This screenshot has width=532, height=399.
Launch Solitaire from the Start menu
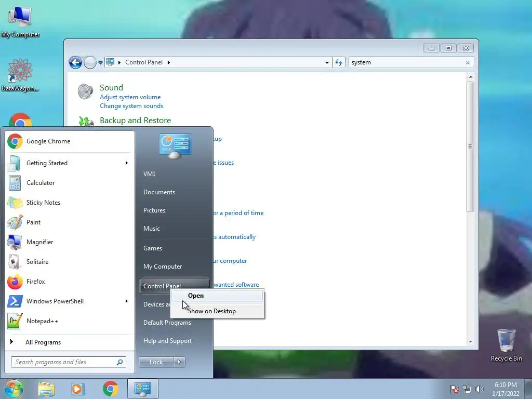[x=70, y=262]
